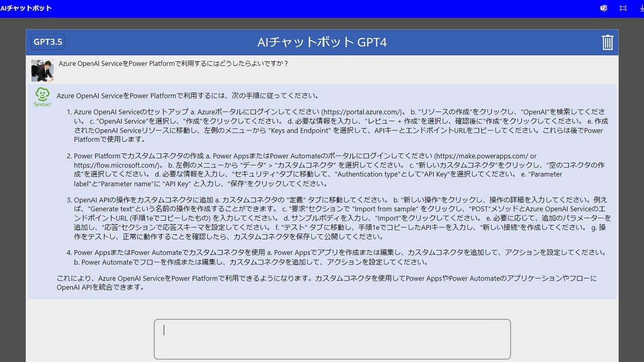This screenshot has height=362, width=644.
Task: Click the bot's intro line '次の手順に従ってください'
Action: [275, 96]
